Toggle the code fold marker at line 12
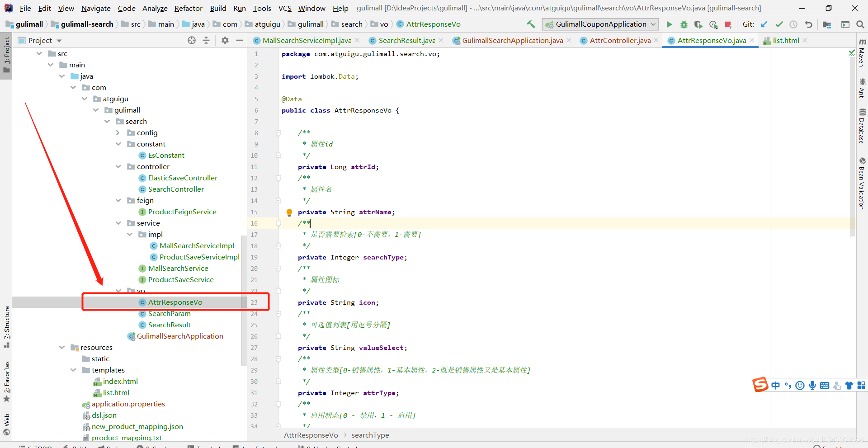 tap(278, 178)
